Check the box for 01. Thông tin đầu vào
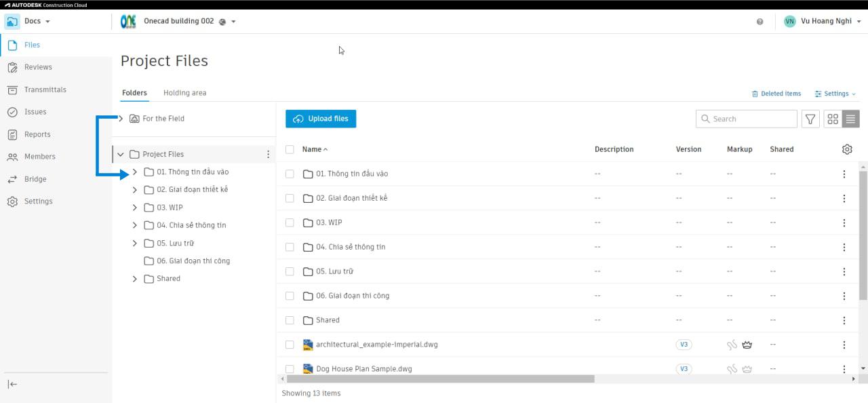This screenshot has width=868, height=403. [290, 174]
